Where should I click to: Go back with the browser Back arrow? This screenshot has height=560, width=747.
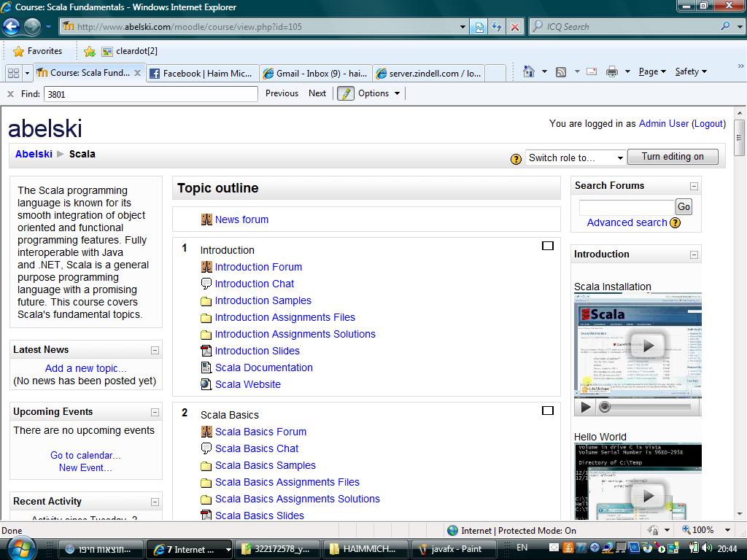point(12,27)
